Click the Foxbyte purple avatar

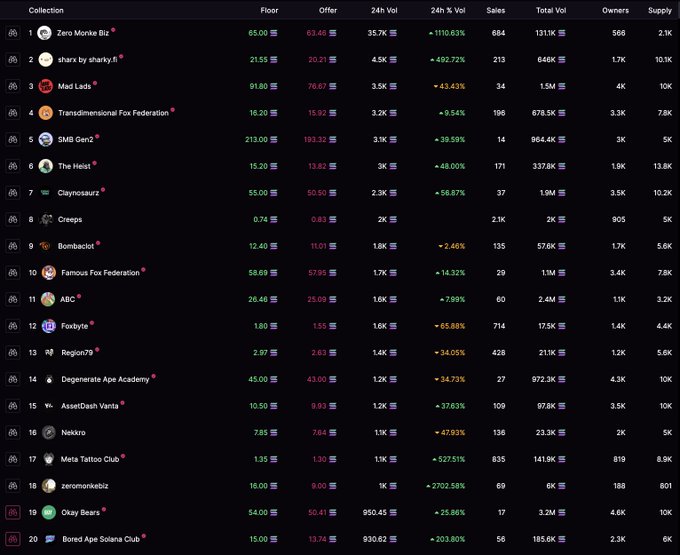(49, 326)
